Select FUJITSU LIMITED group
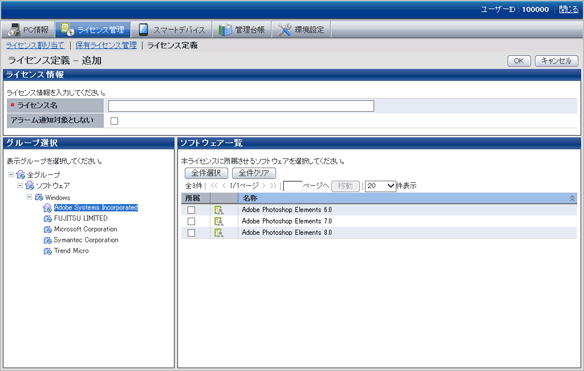The image size is (584, 371). click(81, 218)
